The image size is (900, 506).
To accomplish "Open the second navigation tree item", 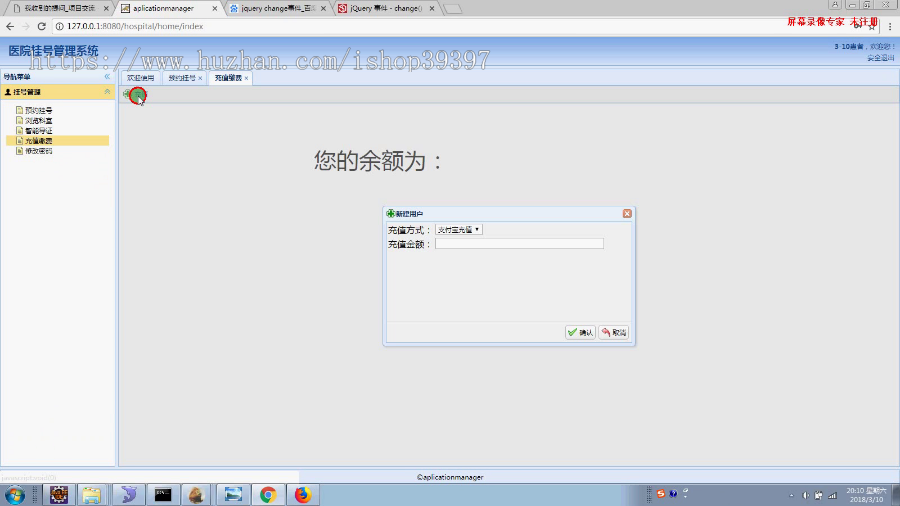I will (x=38, y=120).
